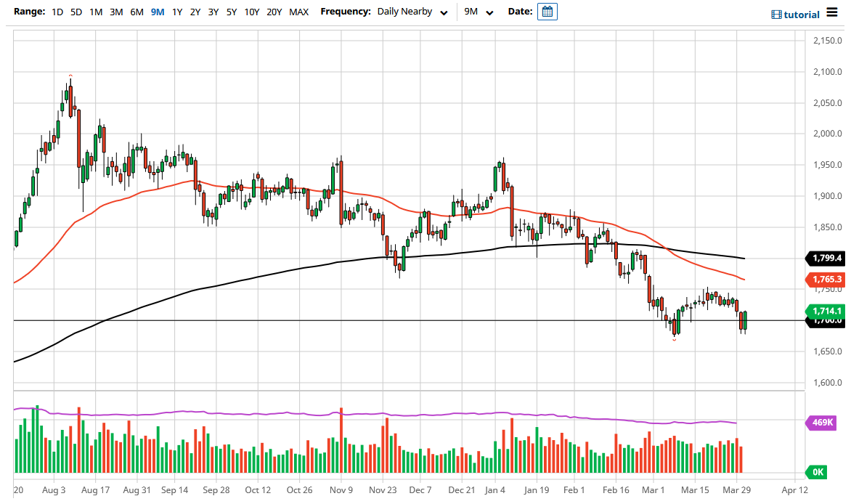
Task: Select the highlighted 9M range
Action: tap(158, 12)
